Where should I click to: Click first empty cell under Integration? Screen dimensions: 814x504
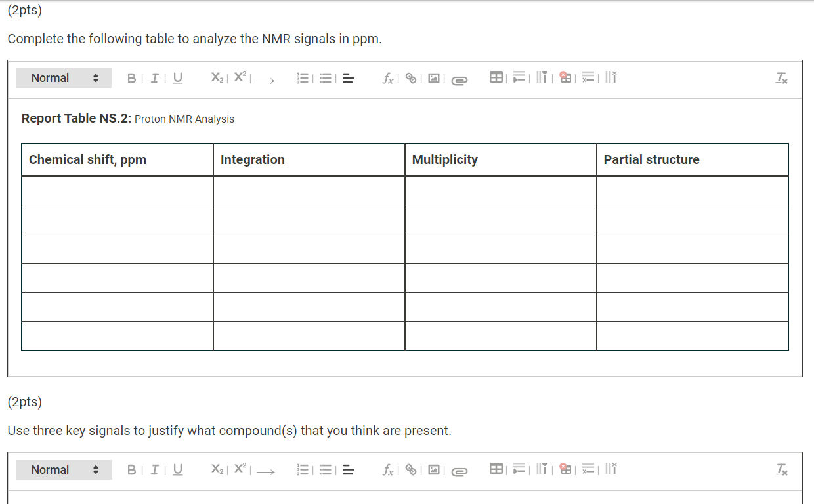[309, 190]
